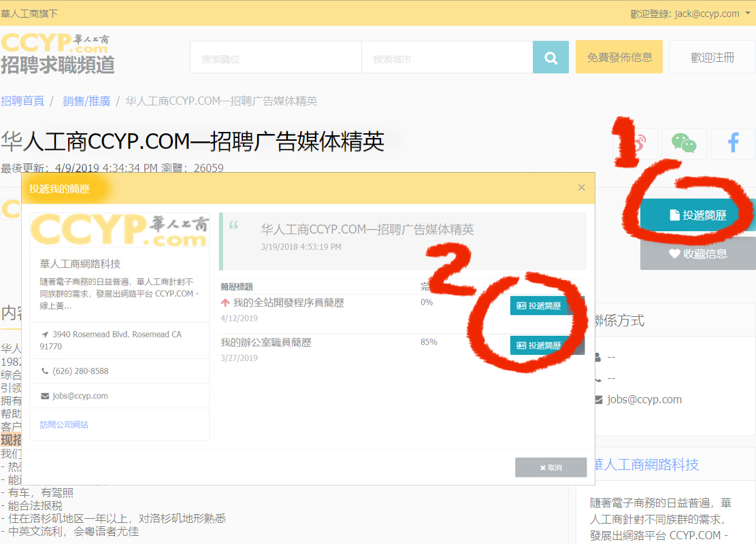Go to 招聘首頁 in the breadcrumb
Viewport: 756px width, 544px height.
pyautogui.click(x=22, y=101)
